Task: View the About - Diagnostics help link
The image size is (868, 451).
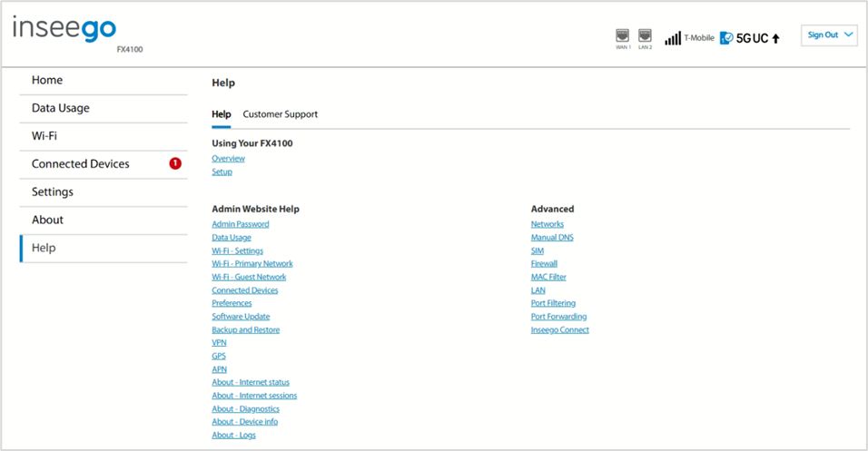Action: (245, 409)
